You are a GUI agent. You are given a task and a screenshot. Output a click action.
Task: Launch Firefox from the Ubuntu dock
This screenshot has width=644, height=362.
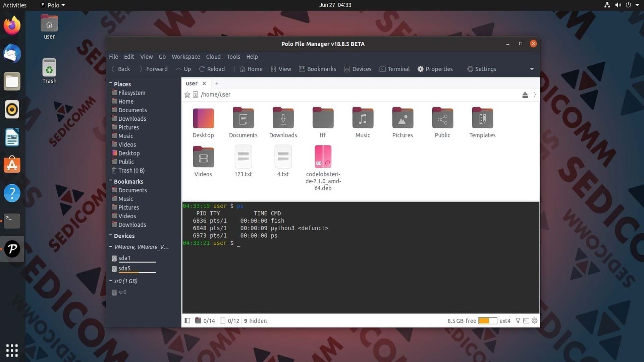(x=12, y=25)
